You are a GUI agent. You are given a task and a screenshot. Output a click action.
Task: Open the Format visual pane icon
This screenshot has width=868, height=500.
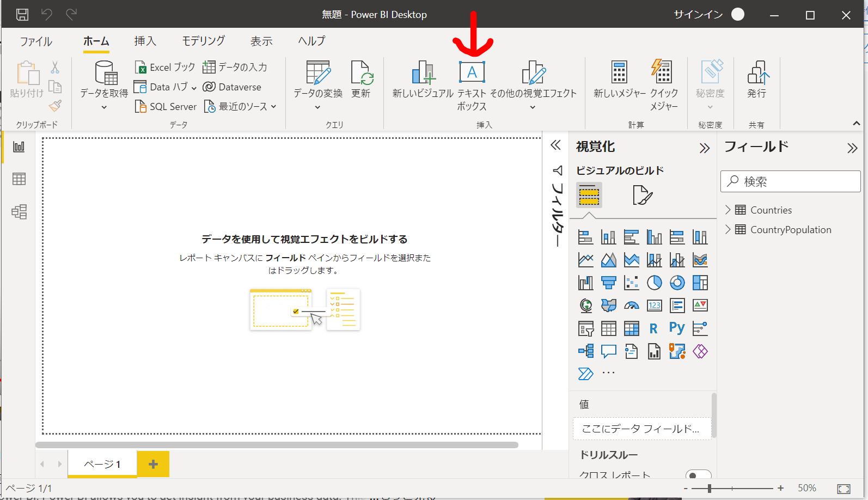(642, 195)
